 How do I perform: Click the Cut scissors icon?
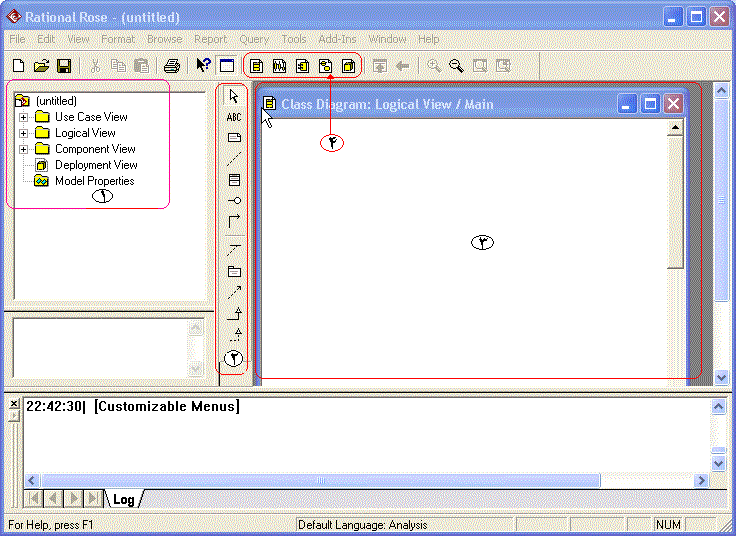[95, 66]
